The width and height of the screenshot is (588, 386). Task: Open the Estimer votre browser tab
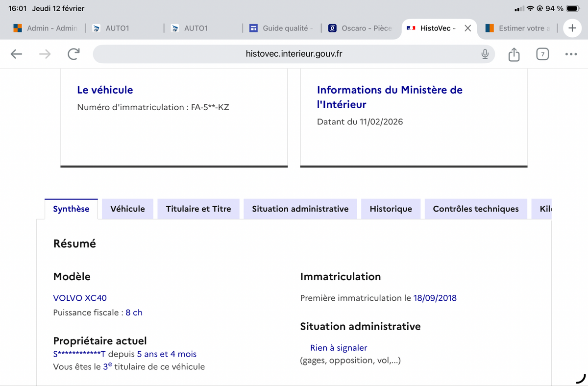click(x=518, y=28)
